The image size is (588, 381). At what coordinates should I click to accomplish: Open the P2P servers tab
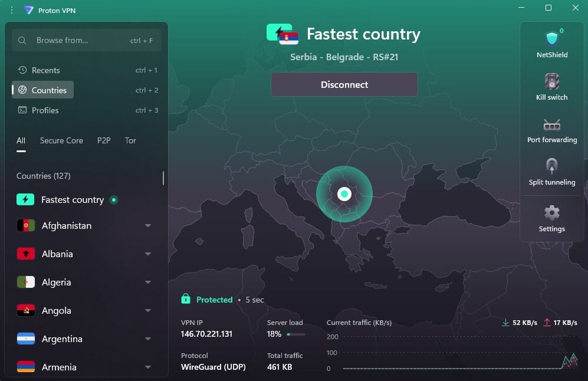[x=104, y=140]
